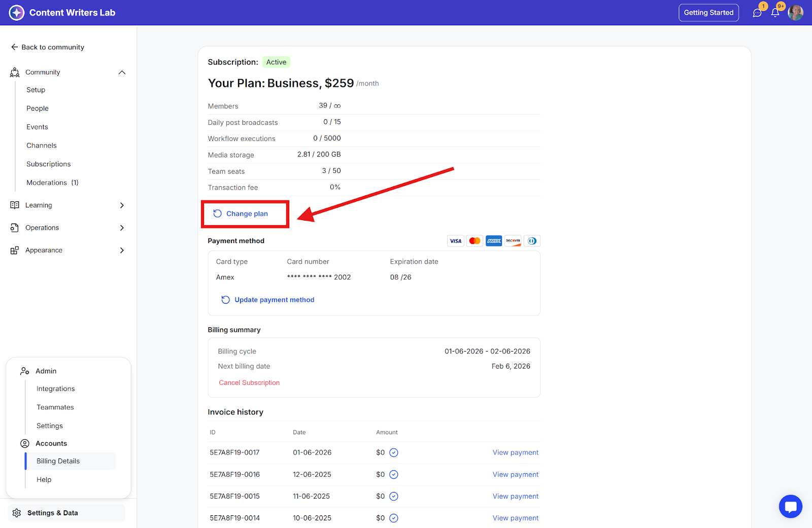The image size is (812, 528).
Task: Collapse the Community section
Action: click(x=122, y=73)
